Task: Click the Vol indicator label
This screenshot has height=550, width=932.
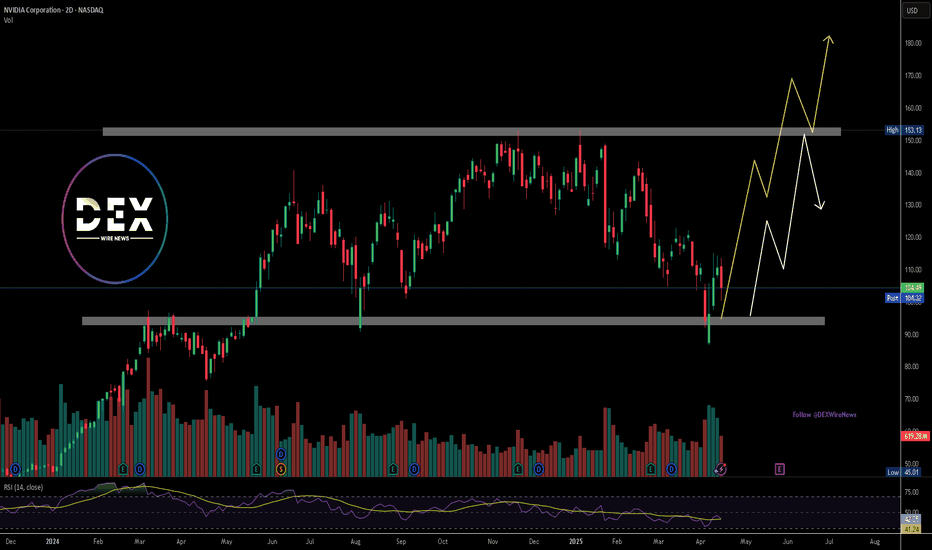Action: (x=8, y=20)
